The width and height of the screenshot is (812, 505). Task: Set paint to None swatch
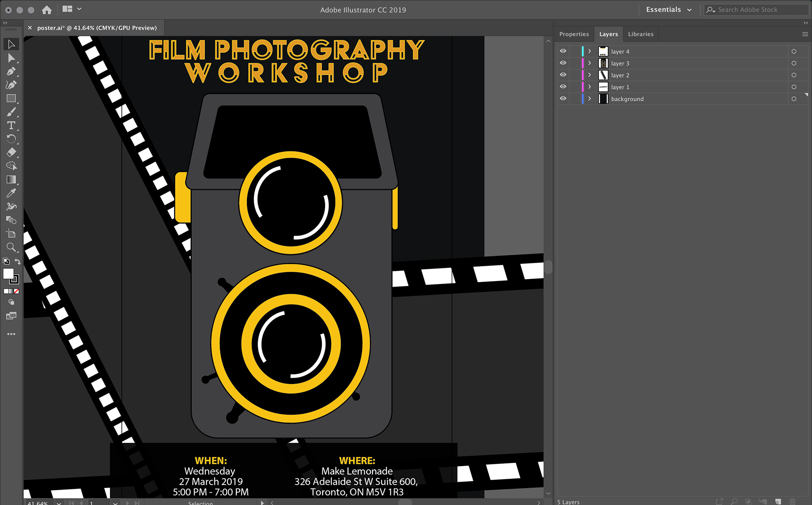pos(16,291)
